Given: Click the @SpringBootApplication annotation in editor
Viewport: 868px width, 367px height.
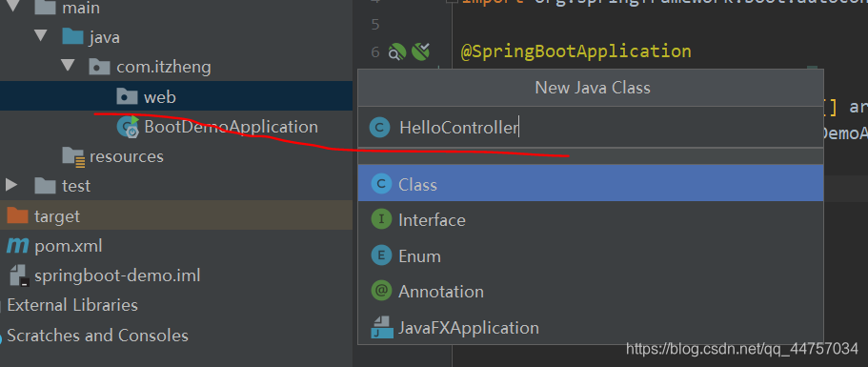Looking at the screenshot, I should pos(575,51).
